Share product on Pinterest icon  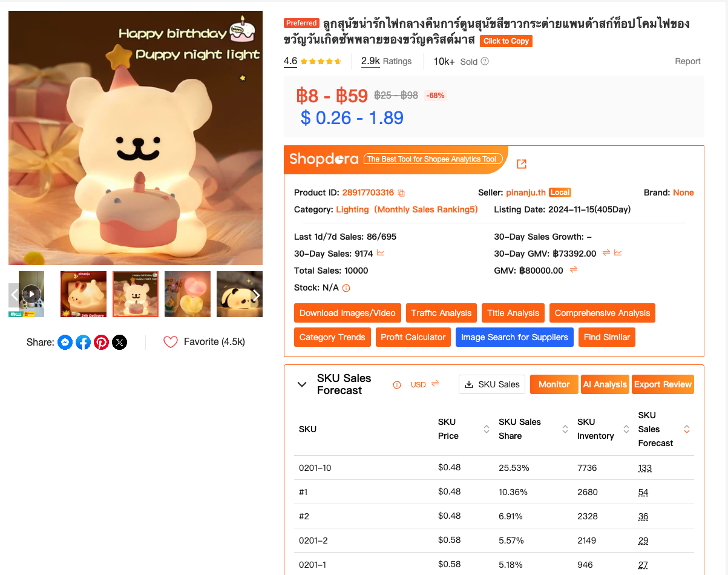click(101, 343)
